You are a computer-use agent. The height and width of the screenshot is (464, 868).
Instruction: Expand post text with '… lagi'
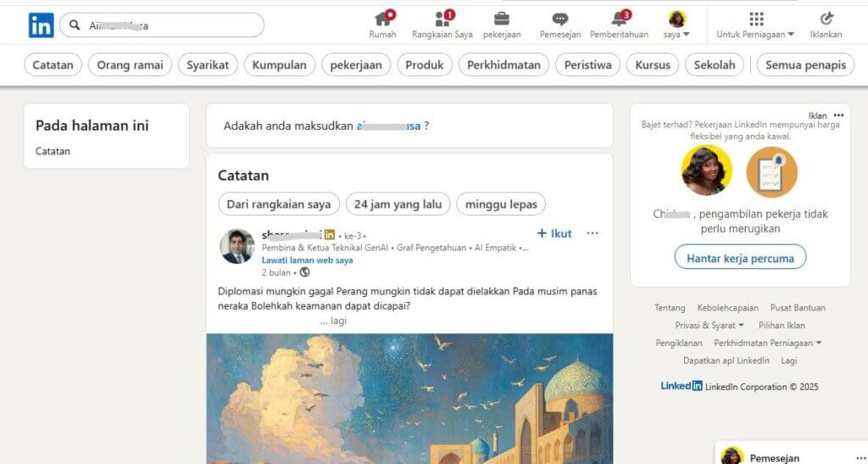[x=334, y=321]
